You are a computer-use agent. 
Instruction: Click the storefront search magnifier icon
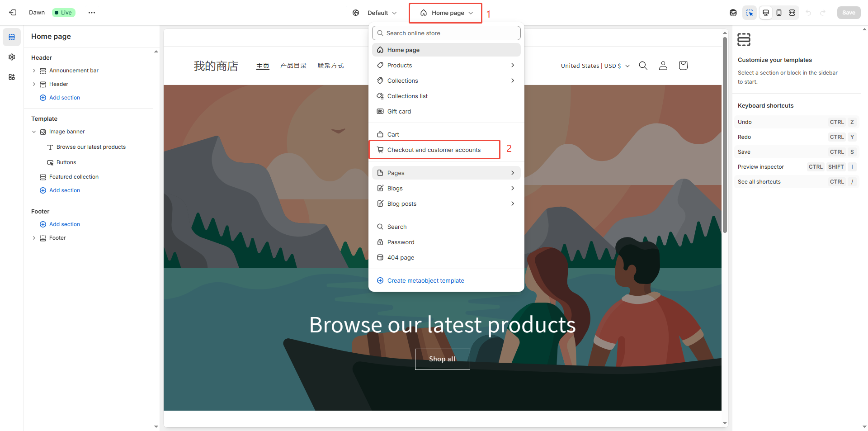point(643,66)
